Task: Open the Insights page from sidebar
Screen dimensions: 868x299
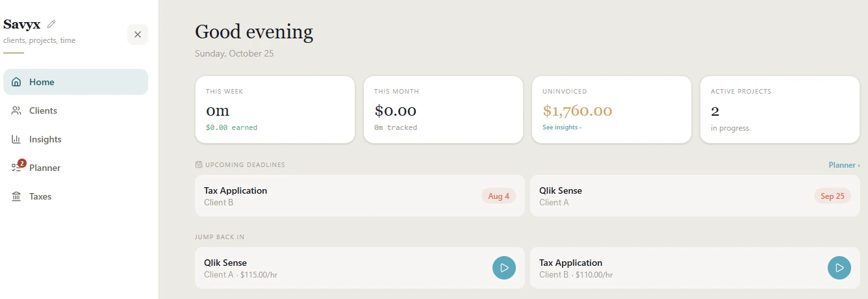Action: pos(75,139)
